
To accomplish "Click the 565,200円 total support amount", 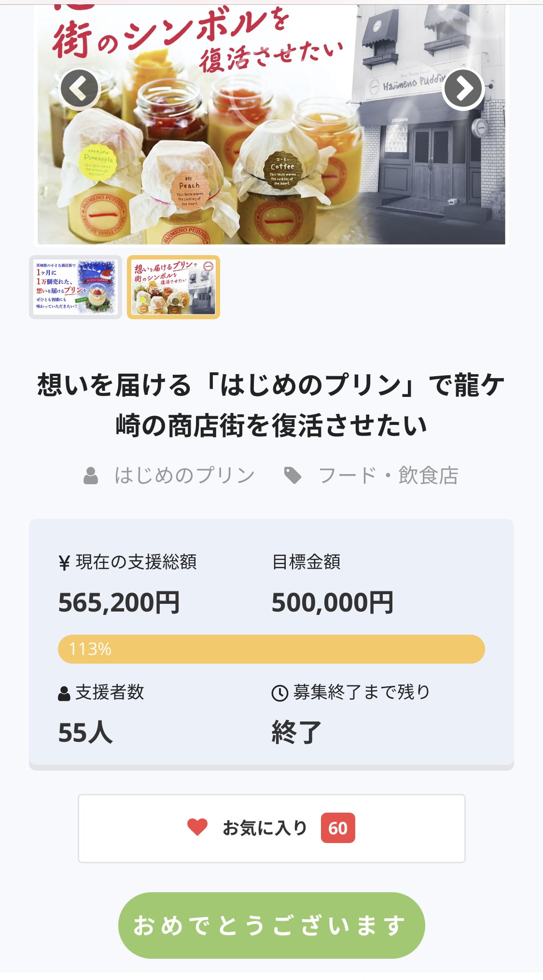I will (x=119, y=603).
